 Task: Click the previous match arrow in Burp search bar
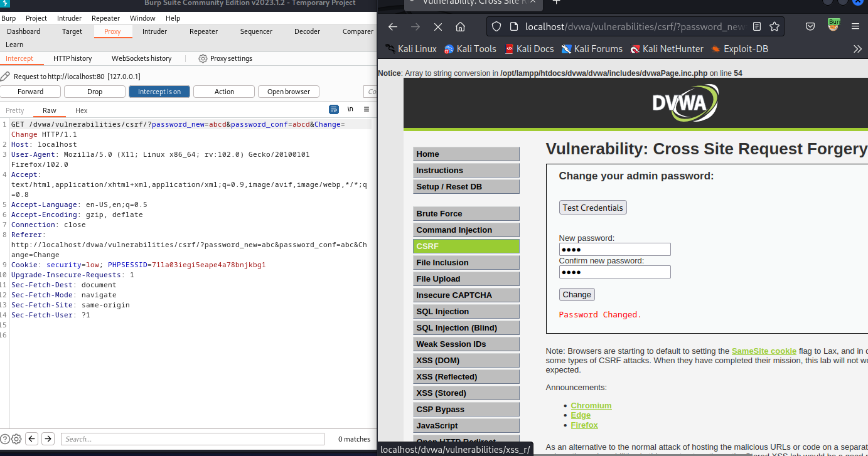(31, 439)
